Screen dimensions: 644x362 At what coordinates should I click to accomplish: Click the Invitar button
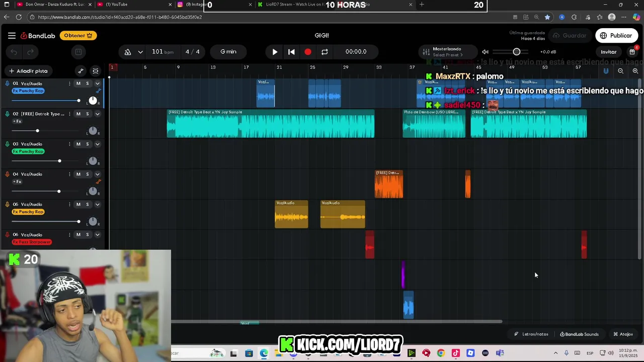[x=608, y=52]
